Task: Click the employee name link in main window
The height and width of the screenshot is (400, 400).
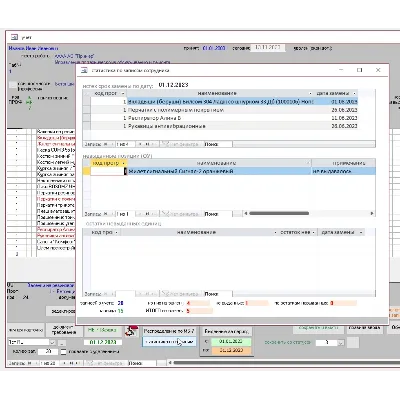Action: (x=33, y=48)
